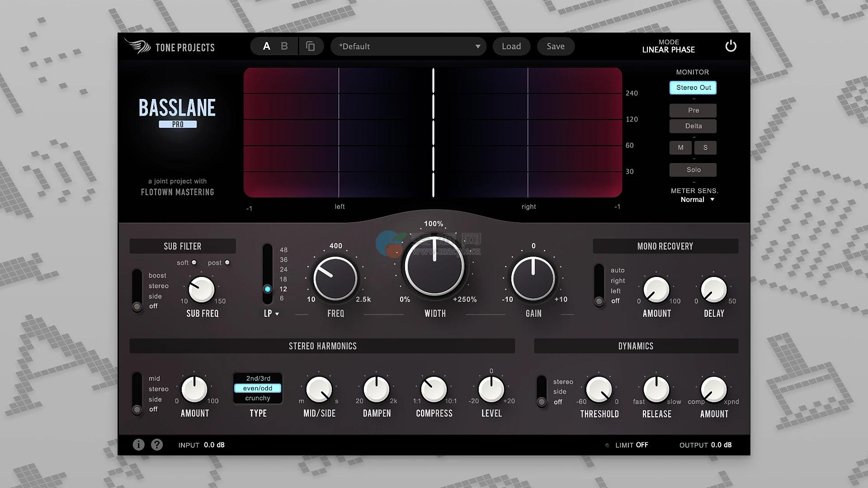Enable the post sub filter option
This screenshot has width=868, height=488.
click(x=227, y=263)
